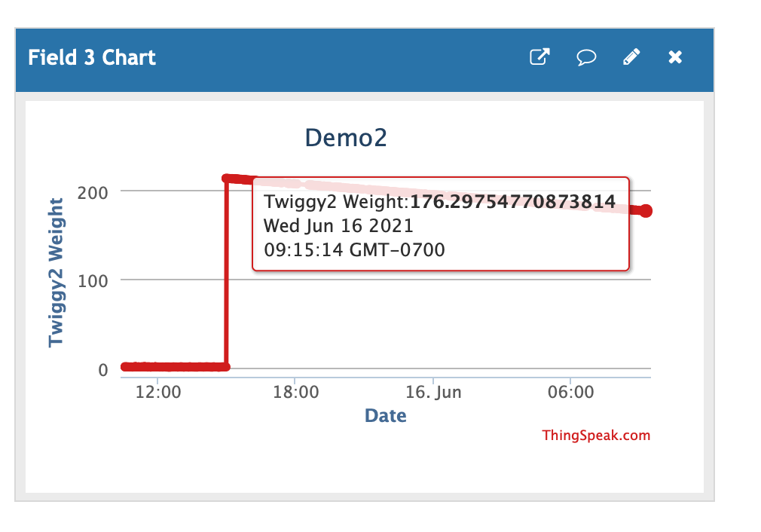Screen dimensions: 761x532
Task: Click the 16. Jun x-axis tick label
Action: (433, 393)
